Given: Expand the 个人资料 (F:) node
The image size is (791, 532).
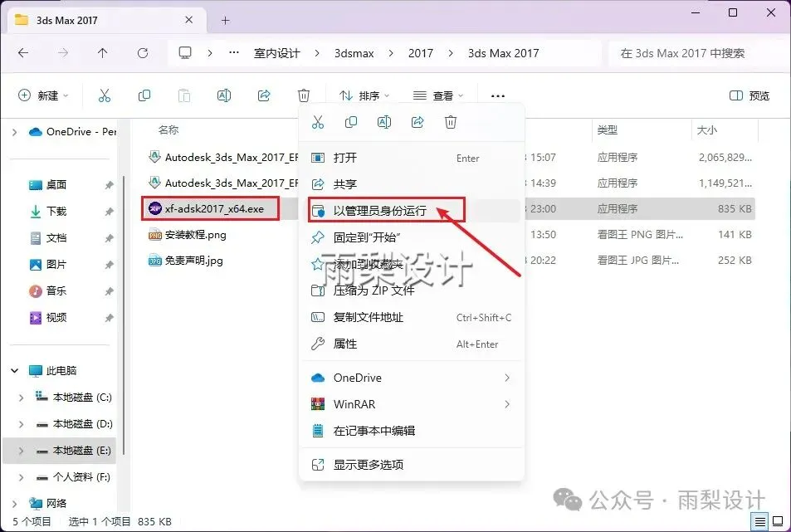Looking at the screenshot, I should click(x=22, y=477).
